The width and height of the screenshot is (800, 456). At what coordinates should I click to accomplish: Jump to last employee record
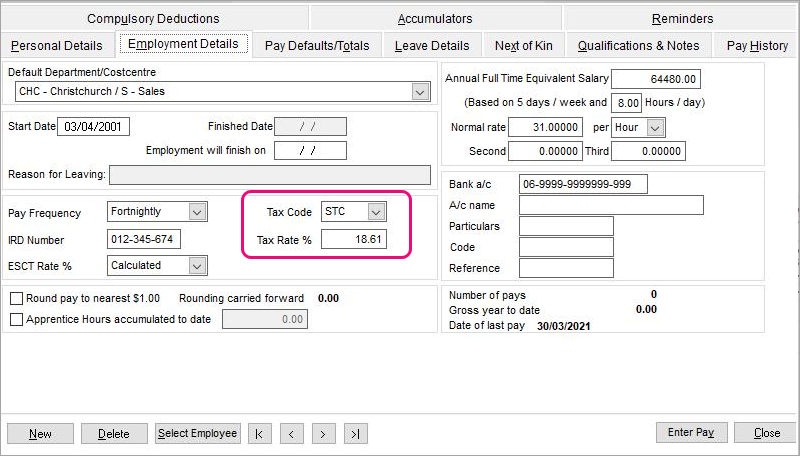tap(355, 433)
